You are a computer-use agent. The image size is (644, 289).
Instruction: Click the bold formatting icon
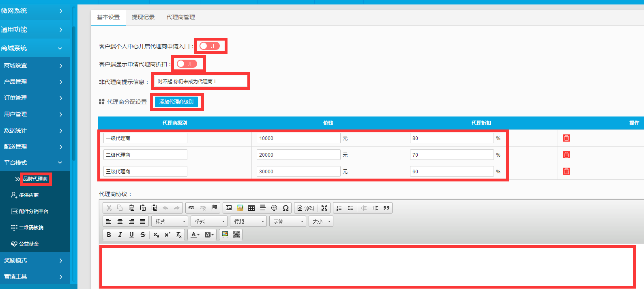[109, 235]
